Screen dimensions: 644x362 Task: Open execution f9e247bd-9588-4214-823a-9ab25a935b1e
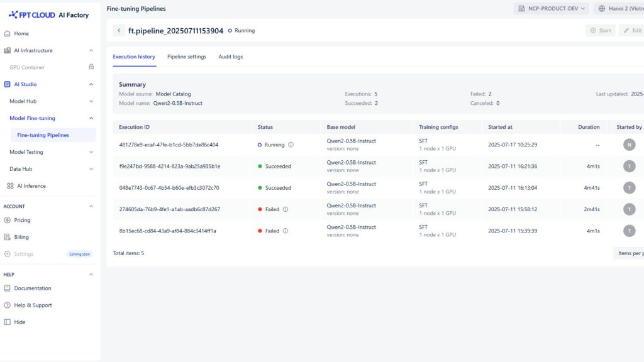tap(170, 166)
